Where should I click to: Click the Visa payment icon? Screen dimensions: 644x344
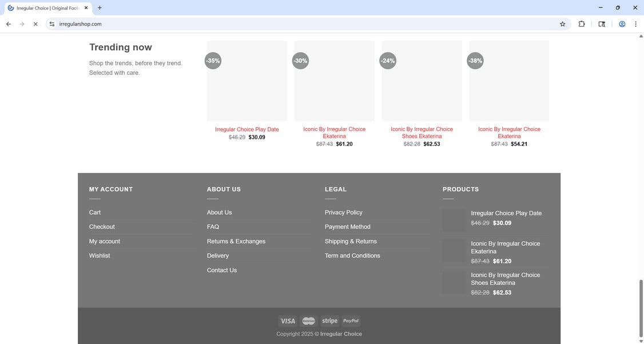pos(288,321)
